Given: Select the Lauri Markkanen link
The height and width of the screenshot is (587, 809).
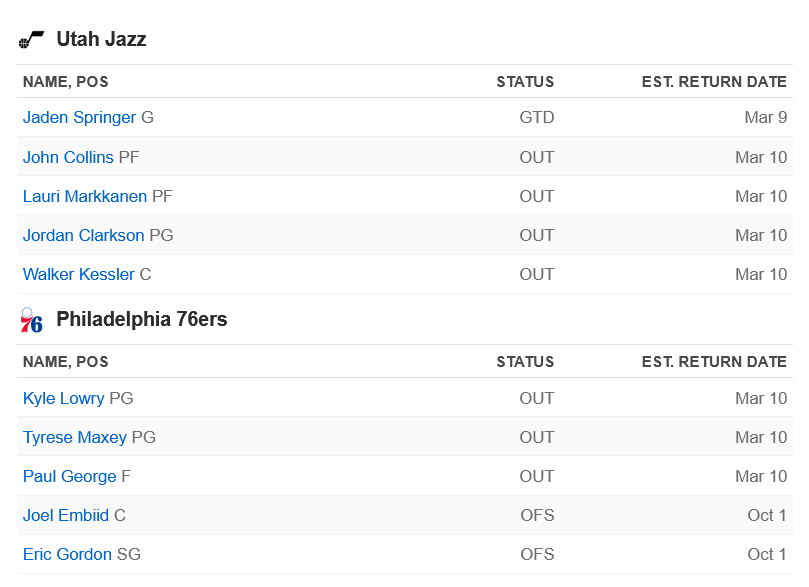Looking at the screenshot, I should point(85,197).
